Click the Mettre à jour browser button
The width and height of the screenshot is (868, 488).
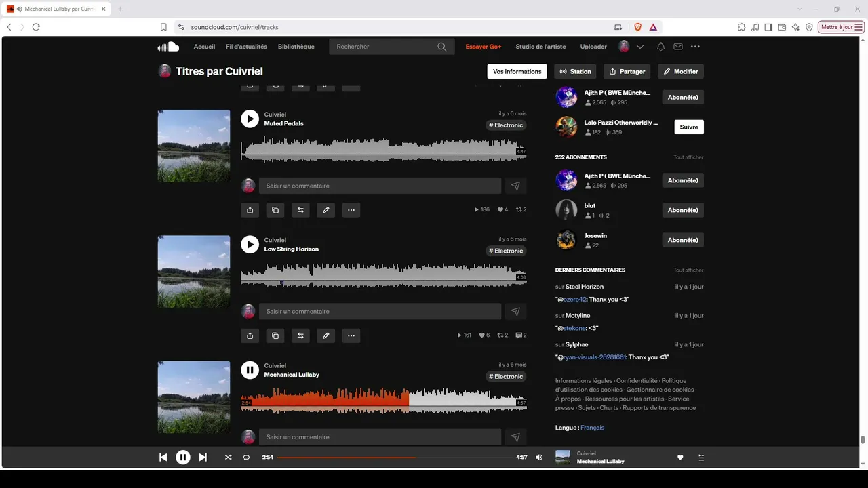[x=842, y=27]
